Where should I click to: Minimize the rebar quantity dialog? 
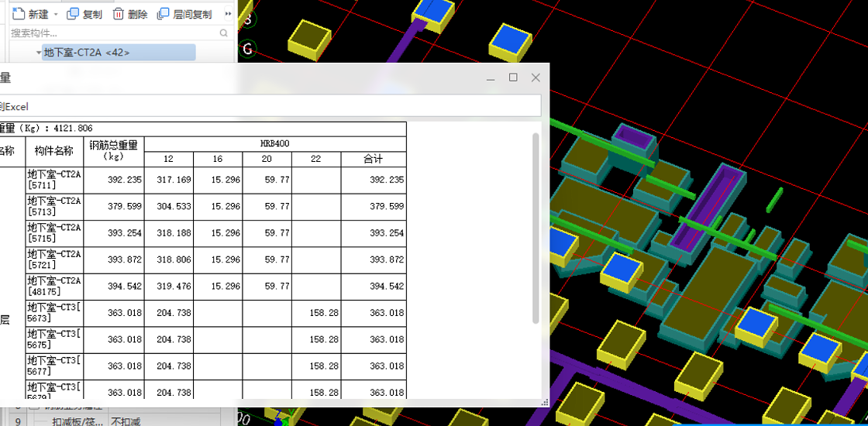(x=491, y=78)
